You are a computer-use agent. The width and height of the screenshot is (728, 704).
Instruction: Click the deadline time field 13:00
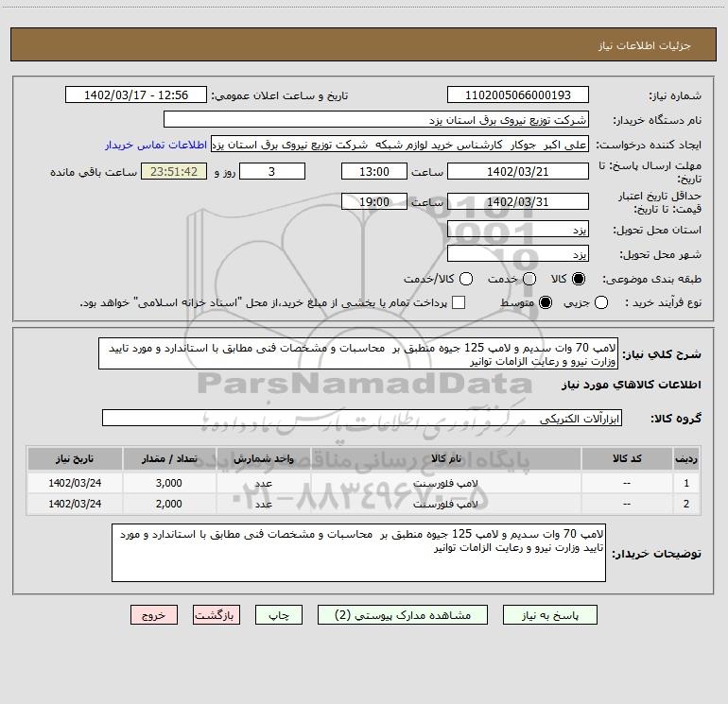[x=374, y=172]
